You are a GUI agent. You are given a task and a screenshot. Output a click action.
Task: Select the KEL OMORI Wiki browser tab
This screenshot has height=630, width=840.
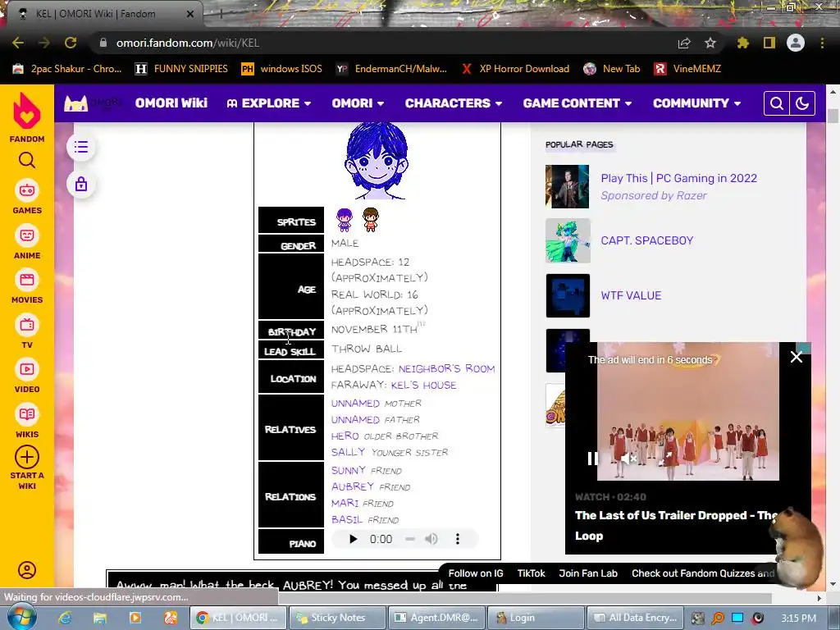(x=104, y=14)
